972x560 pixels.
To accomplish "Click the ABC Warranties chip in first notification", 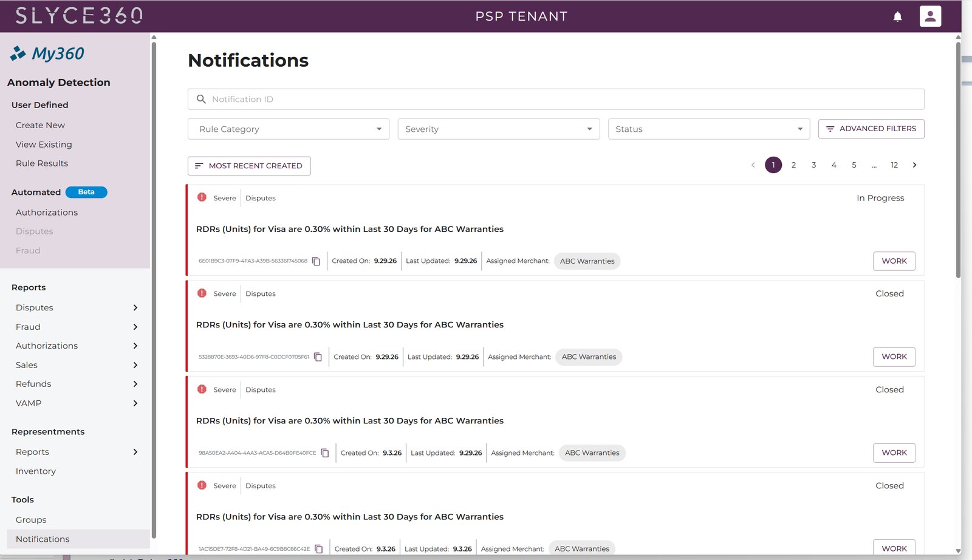I will pos(587,261).
